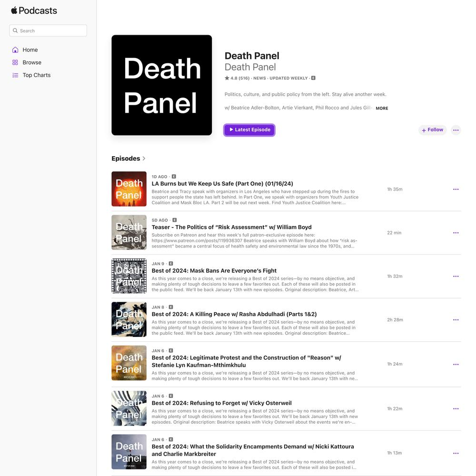Click the explicit badge on JAN 8 episode
This screenshot has width=476, height=476.
[171, 307]
